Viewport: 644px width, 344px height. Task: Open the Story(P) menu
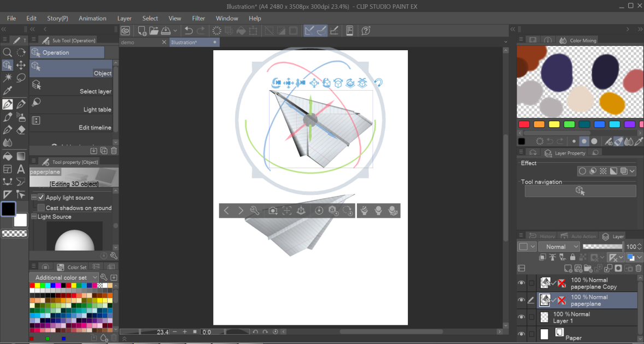click(57, 19)
